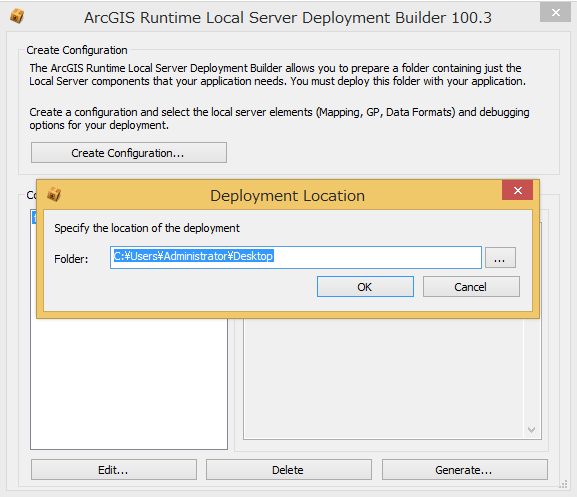Click scrollbar down arrow in details pane

click(531, 429)
